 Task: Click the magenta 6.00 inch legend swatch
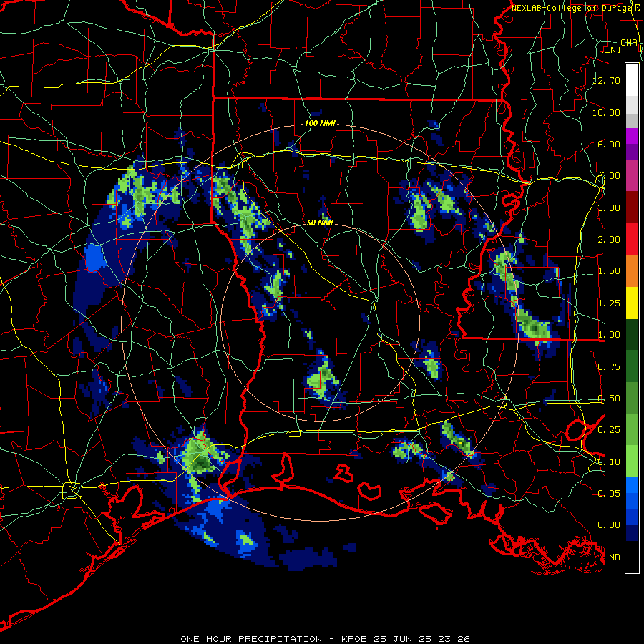pos(632,136)
